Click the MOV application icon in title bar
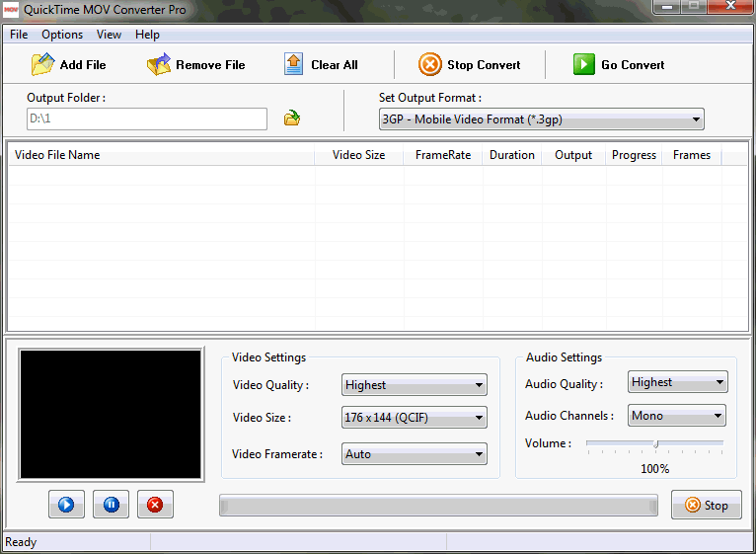This screenshot has width=756, height=554. click(x=11, y=9)
